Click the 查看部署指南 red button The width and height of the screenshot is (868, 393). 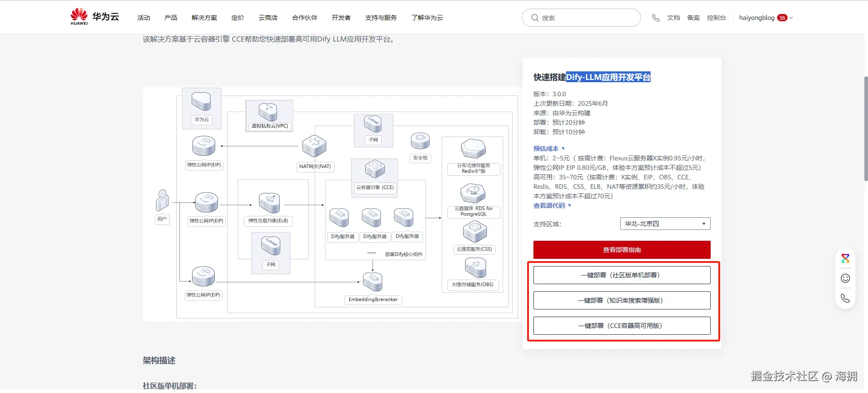pyautogui.click(x=622, y=250)
